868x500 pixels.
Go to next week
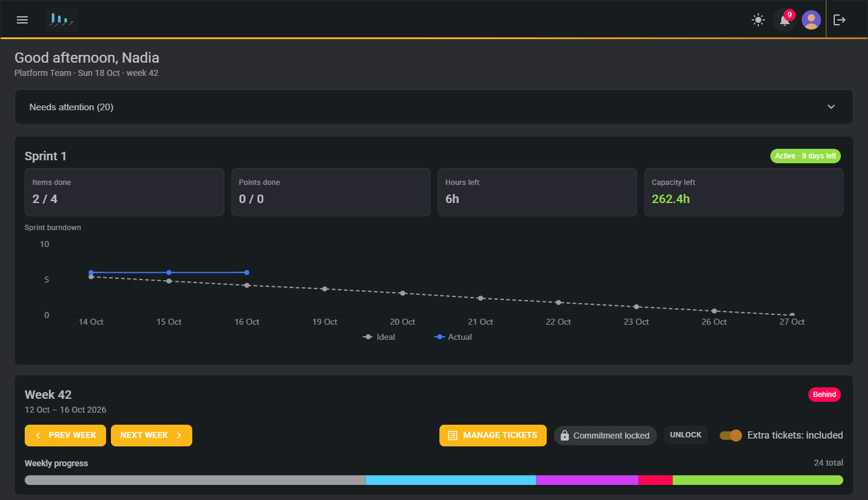(151, 436)
